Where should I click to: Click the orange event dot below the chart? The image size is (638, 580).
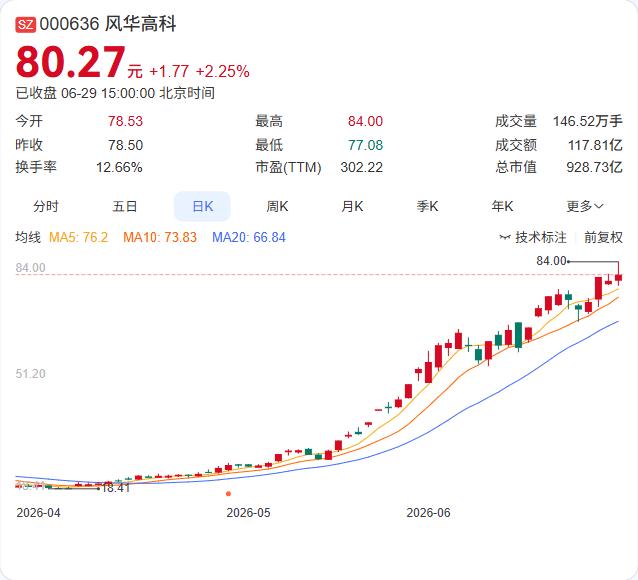pos(228,494)
